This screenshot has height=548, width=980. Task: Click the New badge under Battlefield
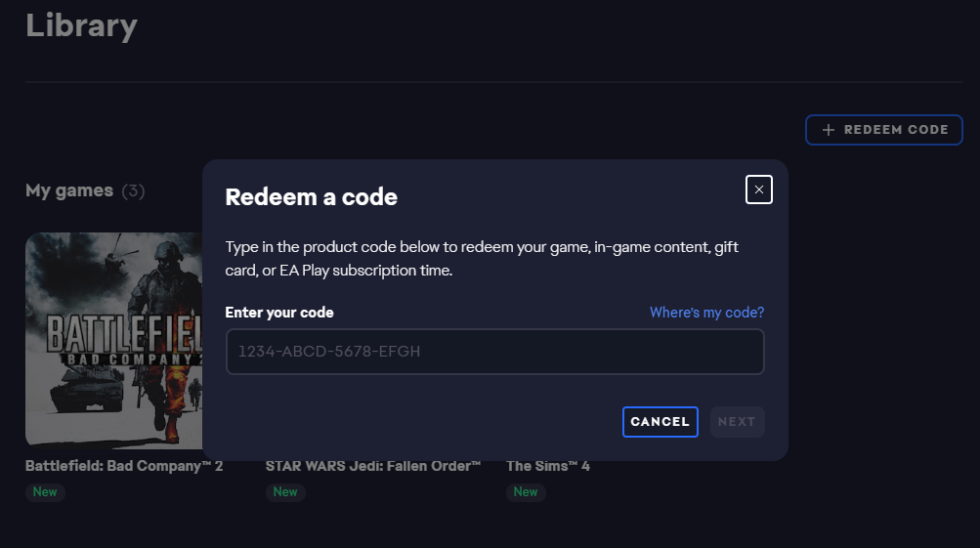pyautogui.click(x=45, y=491)
